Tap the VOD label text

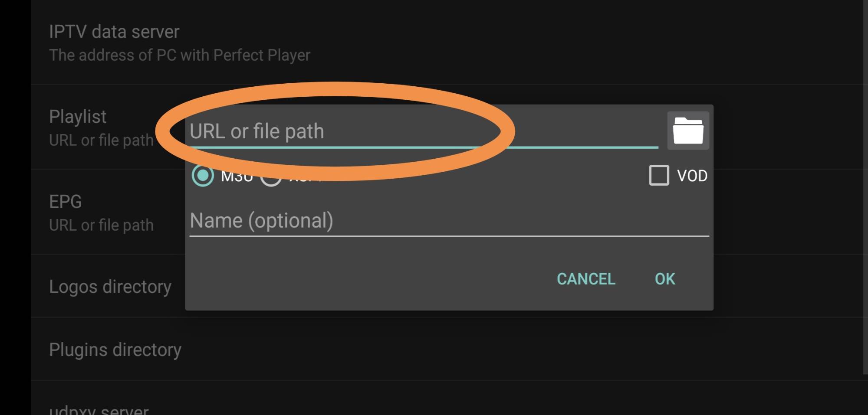pyautogui.click(x=692, y=176)
